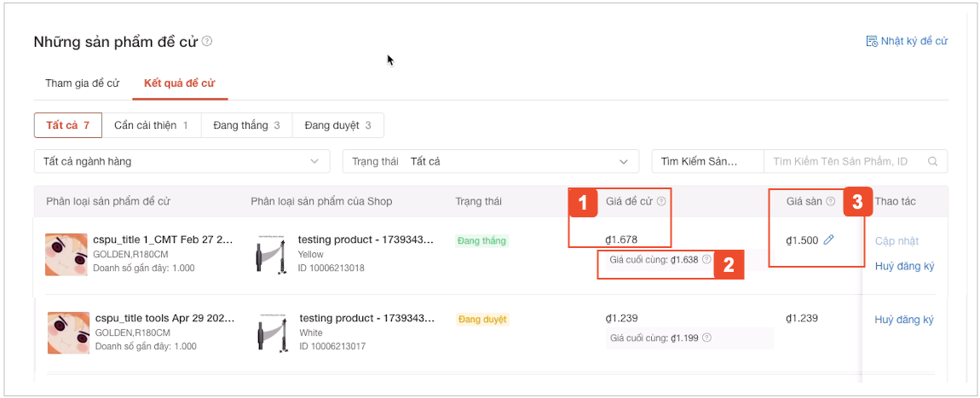This screenshot has width=980, height=398.
Task: Filter by Cần cải thiện 1
Action: coord(151,125)
